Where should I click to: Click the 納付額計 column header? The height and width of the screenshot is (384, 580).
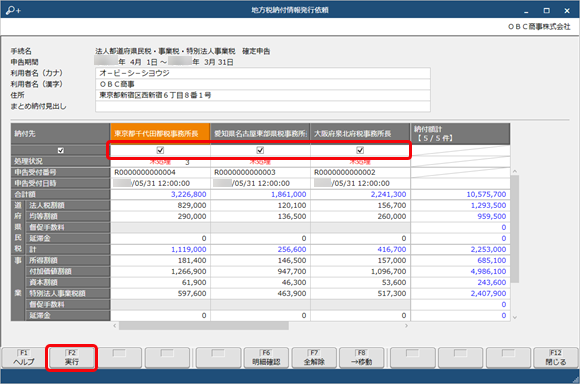pyautogui.click(x=460, y=134)
